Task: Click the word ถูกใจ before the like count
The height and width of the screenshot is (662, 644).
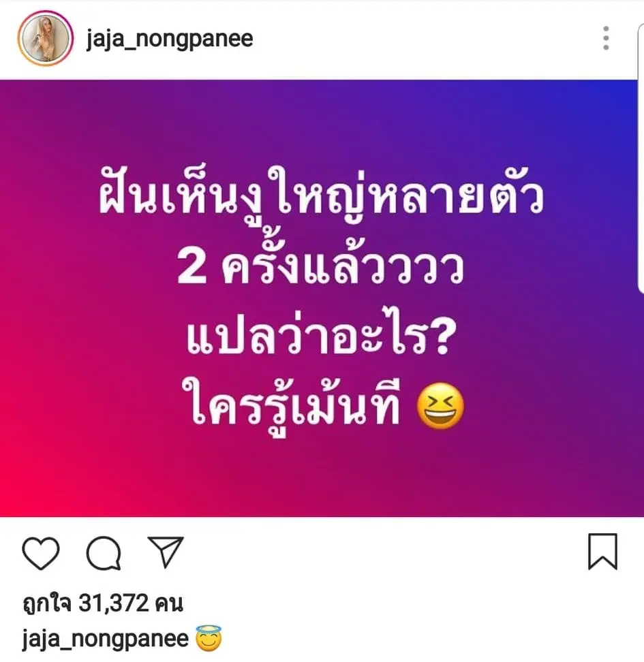Action: [x=47, y=603]
